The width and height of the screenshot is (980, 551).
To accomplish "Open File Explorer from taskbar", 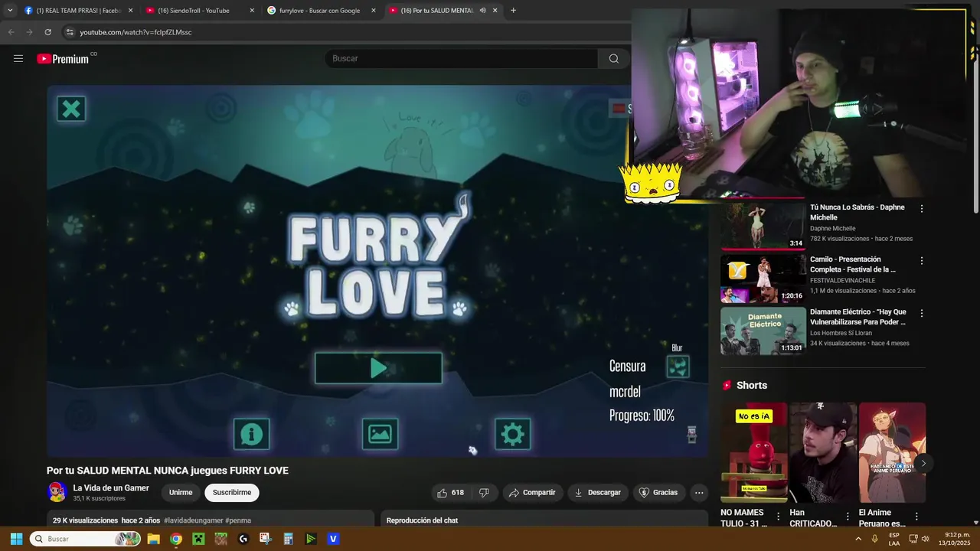I will click(x=153, y=539).
